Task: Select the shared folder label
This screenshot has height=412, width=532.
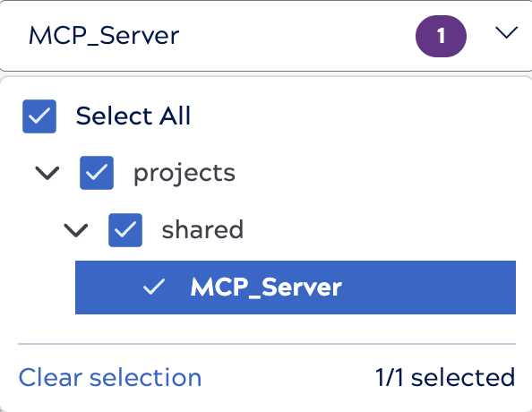Action: coord(202,230)
